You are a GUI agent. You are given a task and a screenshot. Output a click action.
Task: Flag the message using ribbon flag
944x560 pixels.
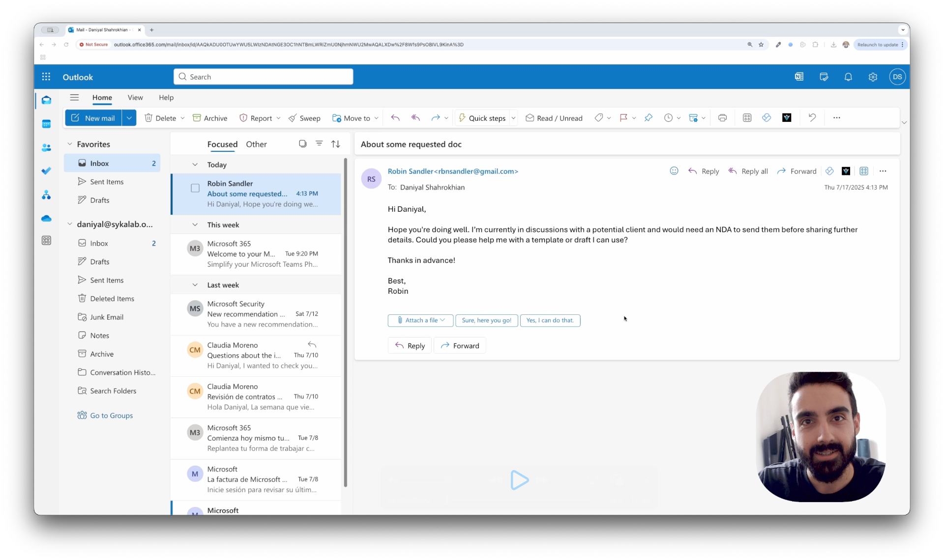click(623, 118)
